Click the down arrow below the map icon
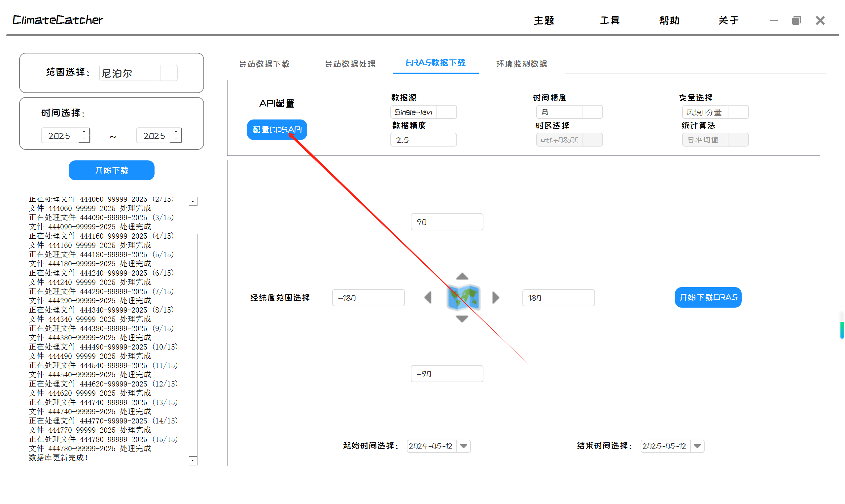The image size is (845, 504). click(462, 319)
